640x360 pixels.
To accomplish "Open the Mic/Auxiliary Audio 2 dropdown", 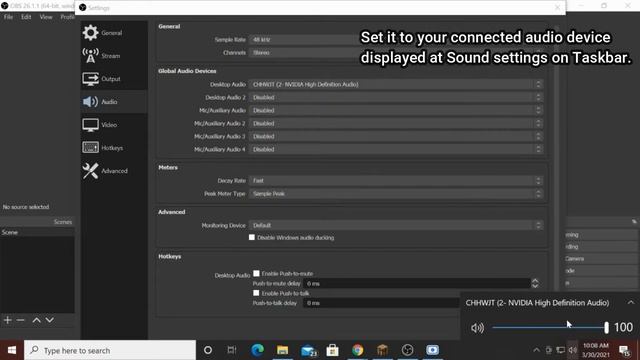I will (396, 123).
